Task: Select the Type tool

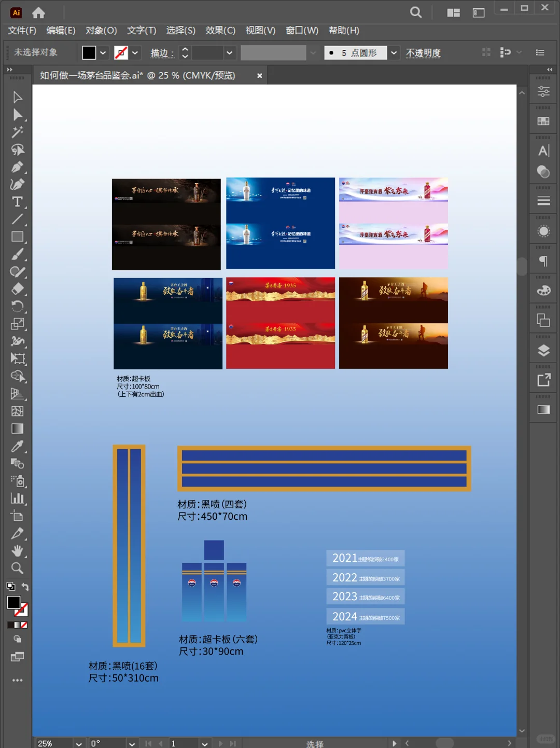Action: (18, 202)
